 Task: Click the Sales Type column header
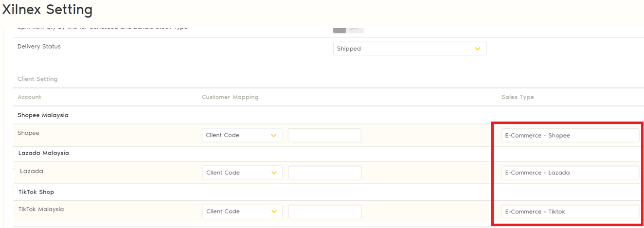point(518,97)
